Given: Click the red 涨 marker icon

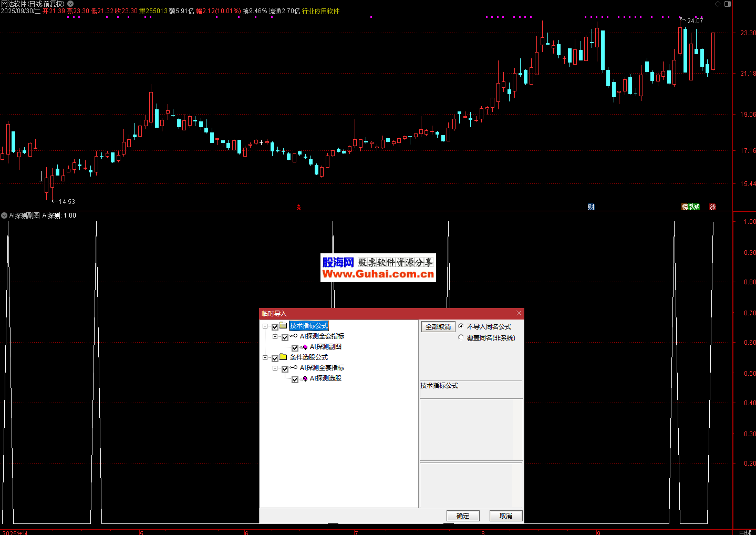Looking at the screenshot, I should (712, 207).
